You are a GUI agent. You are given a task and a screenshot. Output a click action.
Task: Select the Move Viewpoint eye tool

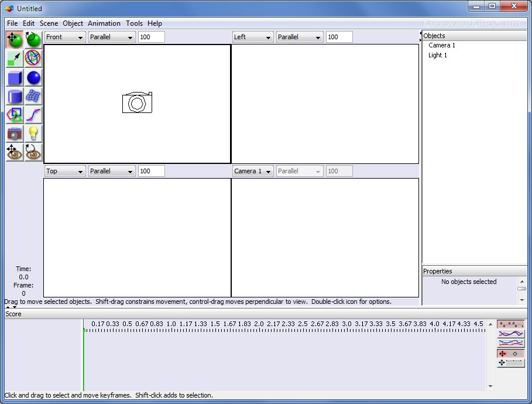tap(15, 152)
